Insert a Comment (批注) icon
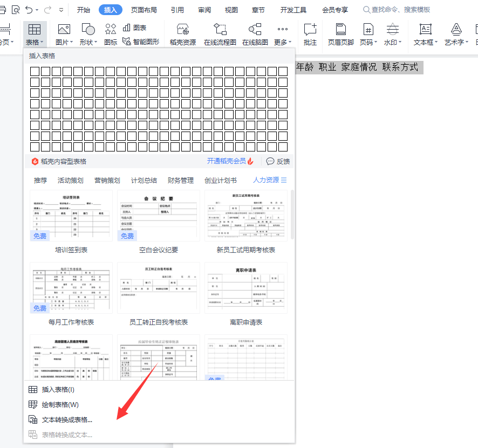The height and width of the screenshot is (448, 478). click(310, 29)
